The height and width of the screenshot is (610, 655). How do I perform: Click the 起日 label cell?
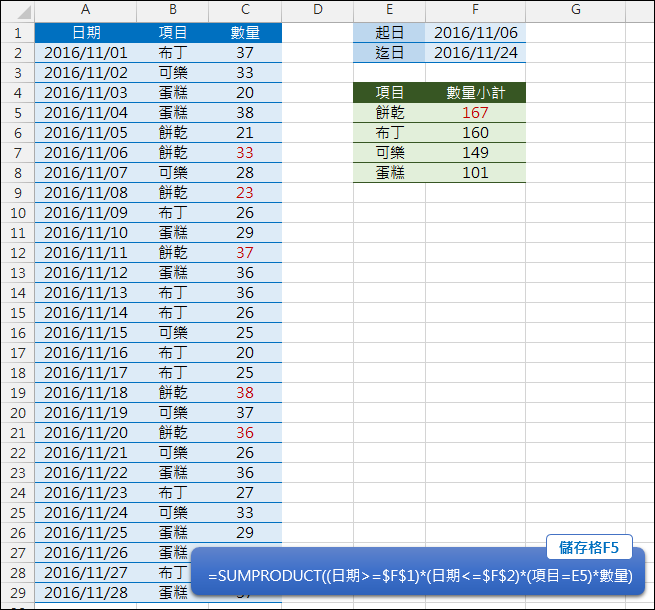click(x=389, y=33)
